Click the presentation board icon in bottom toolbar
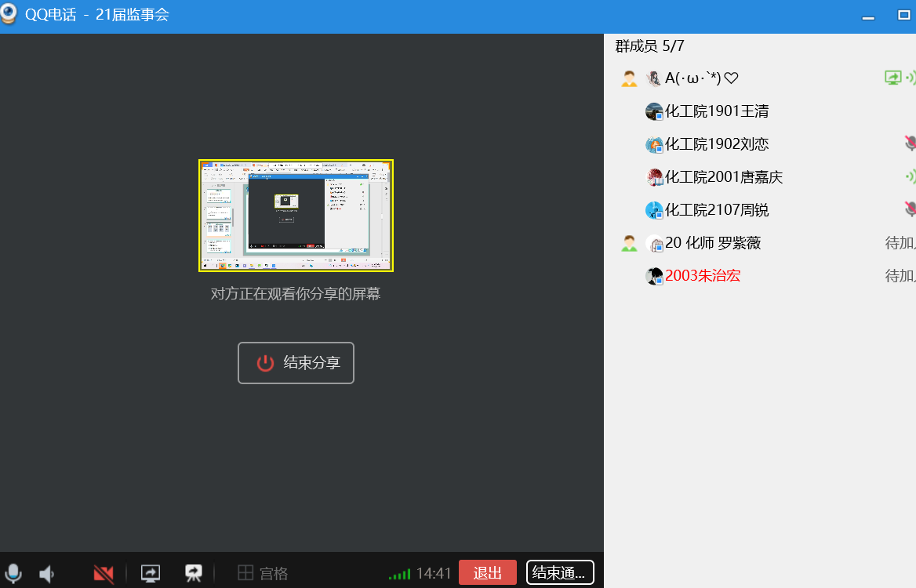Screen dimensions: 916x588 click(194, 573)
